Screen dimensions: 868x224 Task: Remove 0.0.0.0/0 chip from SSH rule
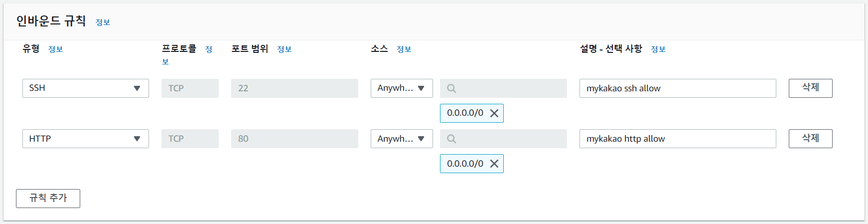coord(494,113)
